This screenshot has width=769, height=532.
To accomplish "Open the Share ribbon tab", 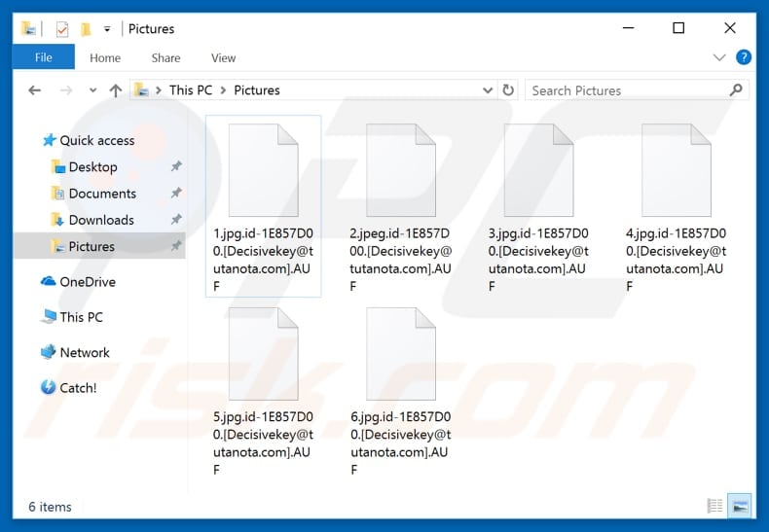I will pyautogui.click(x=165, y=57).
